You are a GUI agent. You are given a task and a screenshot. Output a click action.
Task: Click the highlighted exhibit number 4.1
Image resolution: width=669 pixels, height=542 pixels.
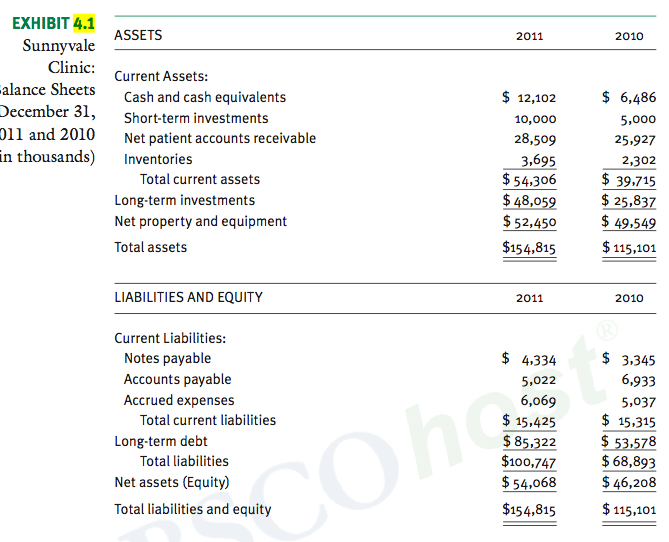pos(84,23)
